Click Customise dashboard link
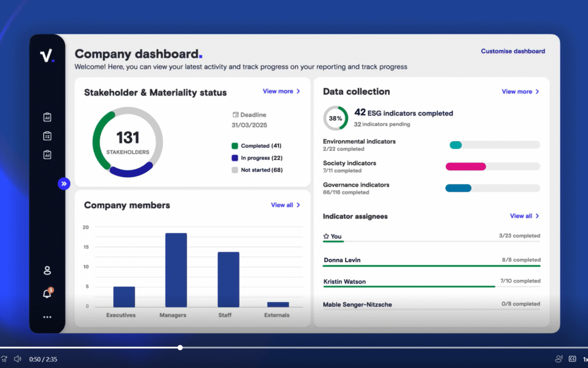 click(512, 51)
